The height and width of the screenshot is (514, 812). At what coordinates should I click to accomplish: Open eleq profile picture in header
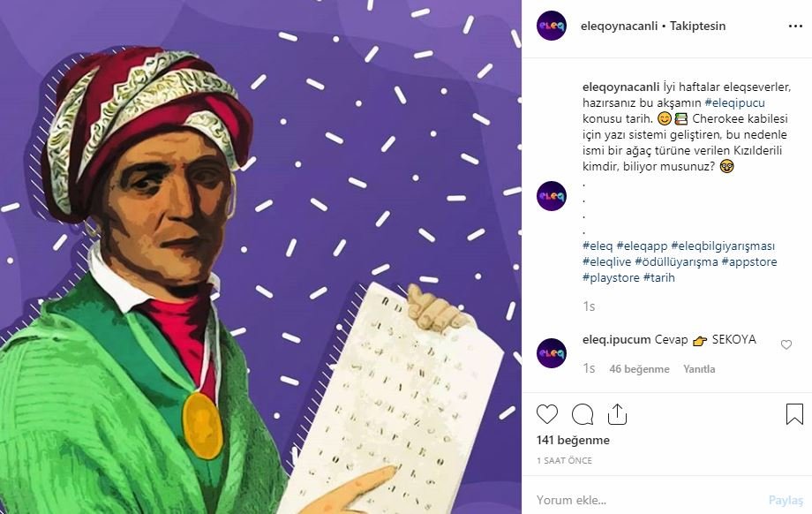(552, 26)
